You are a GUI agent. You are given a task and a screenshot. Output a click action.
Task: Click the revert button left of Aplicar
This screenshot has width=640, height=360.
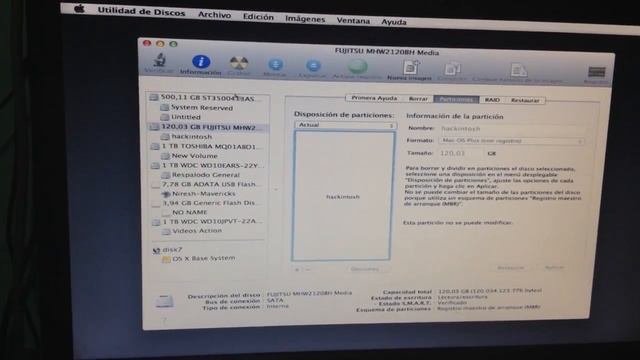[511, 268]
